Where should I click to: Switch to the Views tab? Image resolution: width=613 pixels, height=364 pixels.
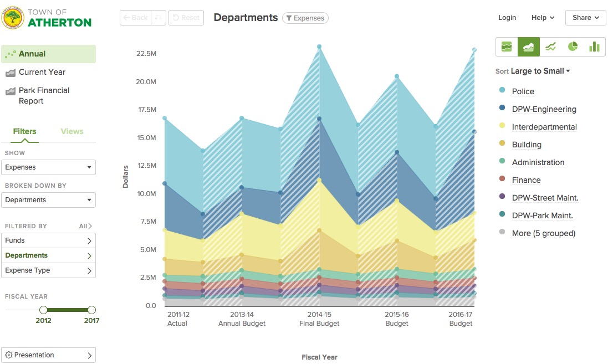coord(72,131)
